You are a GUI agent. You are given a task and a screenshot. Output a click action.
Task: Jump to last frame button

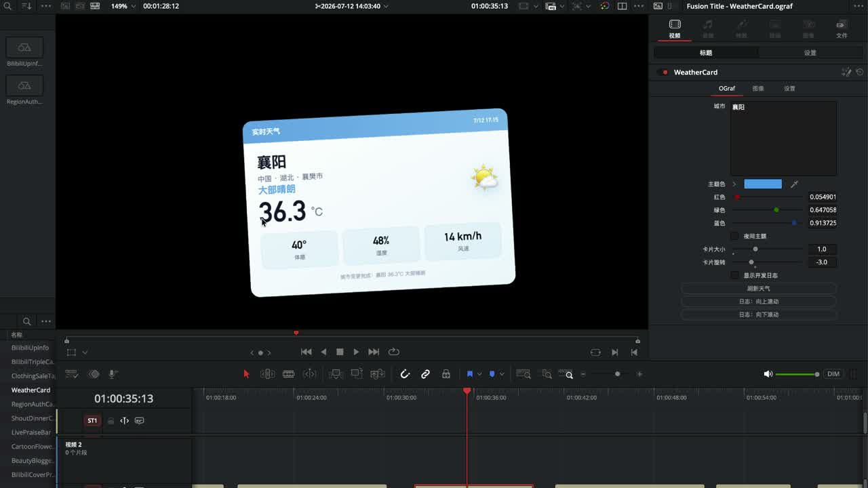[x=374, y=352]
